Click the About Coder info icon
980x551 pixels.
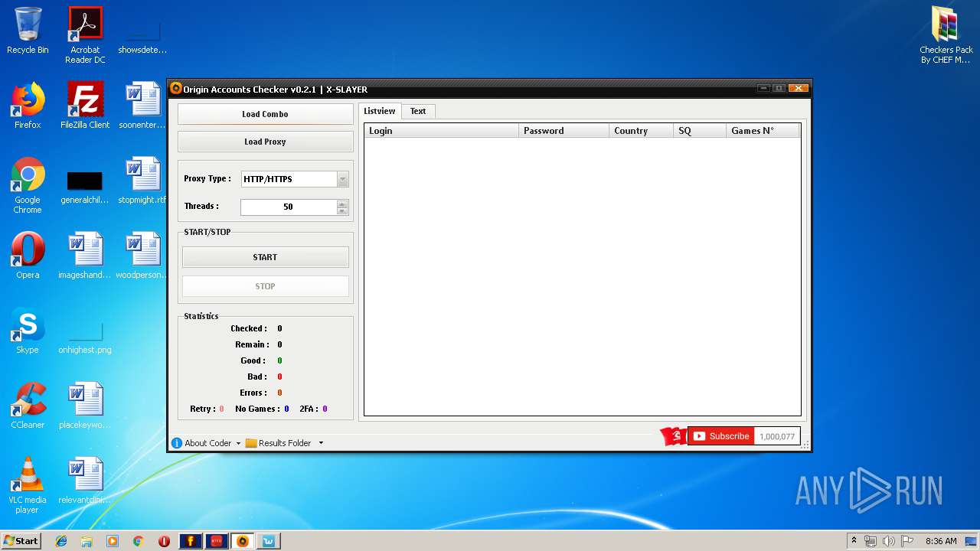(177, 443)
